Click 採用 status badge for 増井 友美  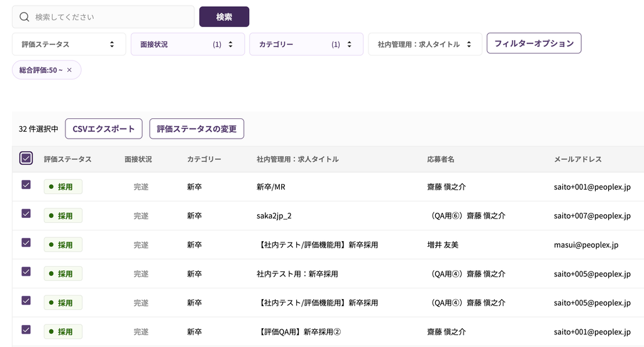pyautogui.click(x=63, y=245)
